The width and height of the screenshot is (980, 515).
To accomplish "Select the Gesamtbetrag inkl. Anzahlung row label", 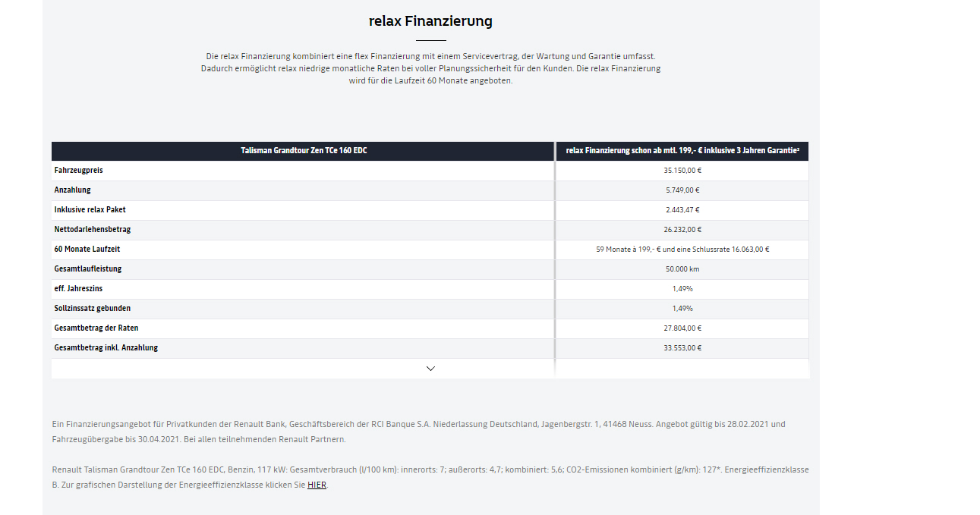I will [106, 348].
